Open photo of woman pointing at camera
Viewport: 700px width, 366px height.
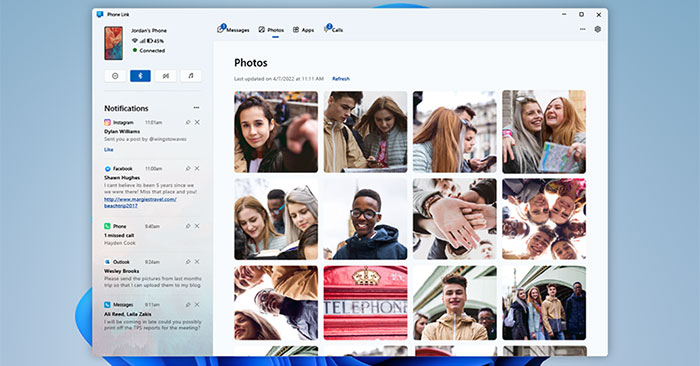click(x=276, y=132)
